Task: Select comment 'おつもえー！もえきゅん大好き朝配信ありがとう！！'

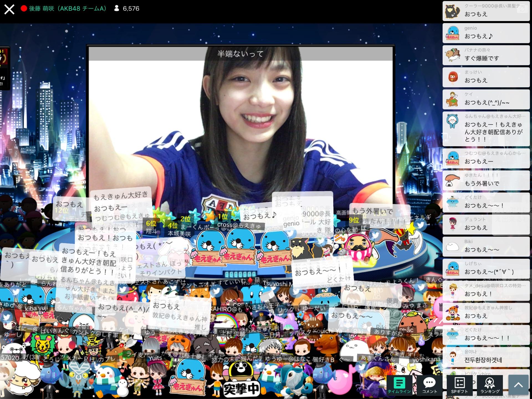Action: pyautogui.click(x=486, y=129)
